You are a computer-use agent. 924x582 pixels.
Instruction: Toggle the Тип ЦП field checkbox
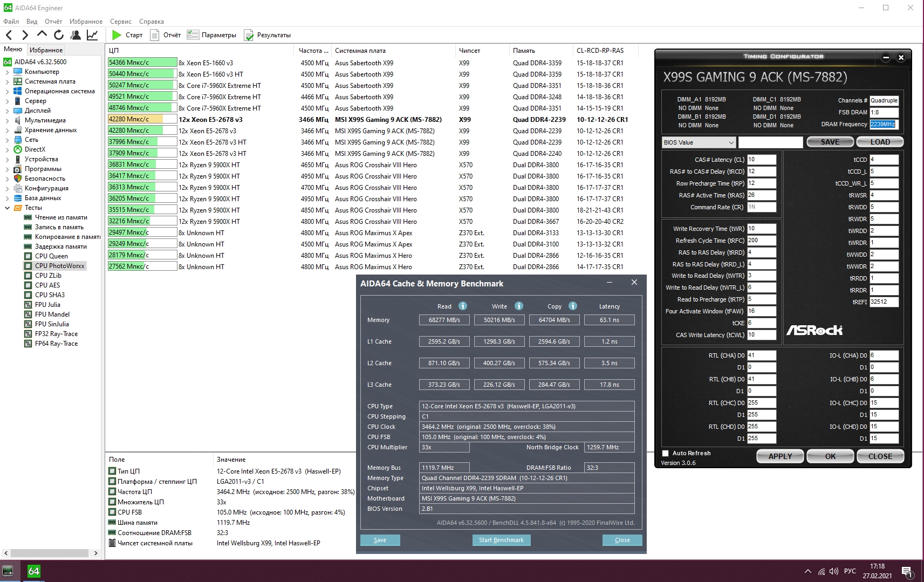point(112,471)
